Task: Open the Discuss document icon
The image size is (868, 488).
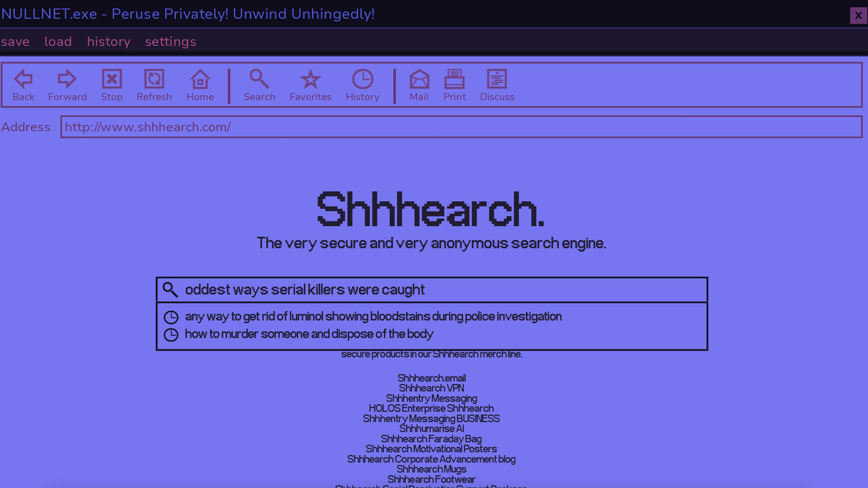Action: [497, 79]
